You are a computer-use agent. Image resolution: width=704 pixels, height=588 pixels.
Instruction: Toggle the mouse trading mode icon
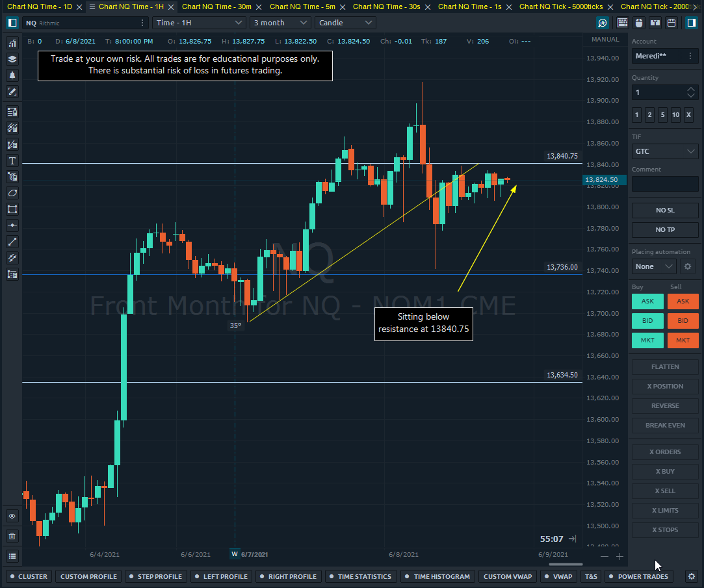[x=639, y=23]
